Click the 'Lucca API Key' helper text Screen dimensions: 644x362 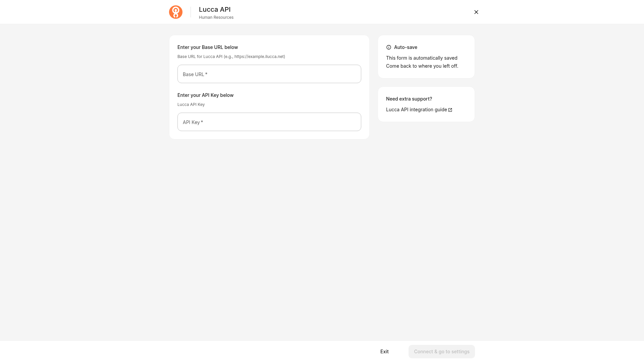(191, 105)
